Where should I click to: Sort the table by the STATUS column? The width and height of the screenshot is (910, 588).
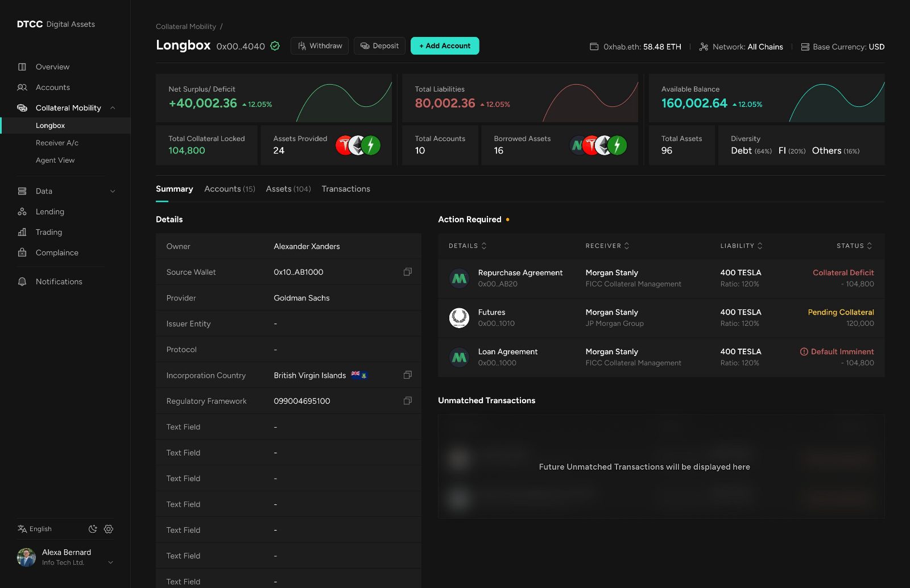click(x=854, y=246)
